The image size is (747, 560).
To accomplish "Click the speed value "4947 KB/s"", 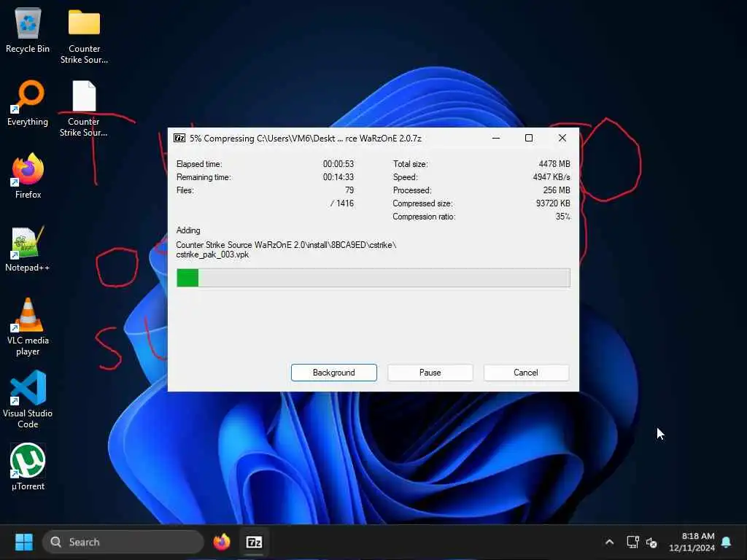I will 551,177.
